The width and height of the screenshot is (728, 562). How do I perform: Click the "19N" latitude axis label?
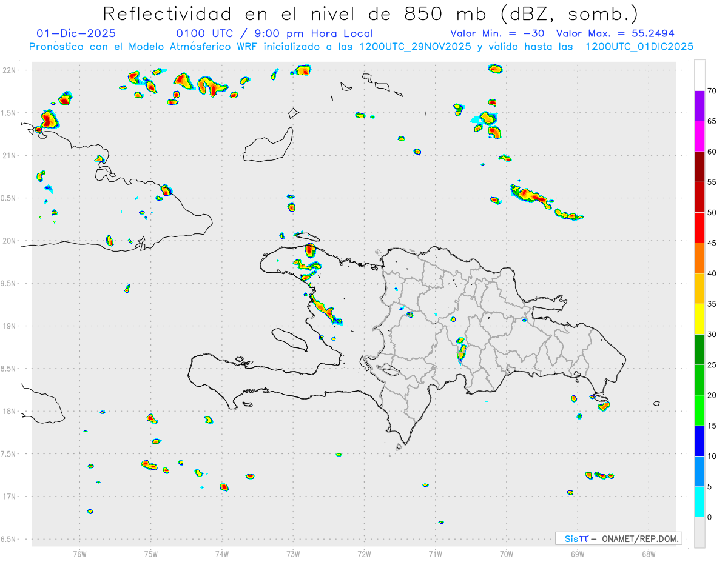coord(9,326)
